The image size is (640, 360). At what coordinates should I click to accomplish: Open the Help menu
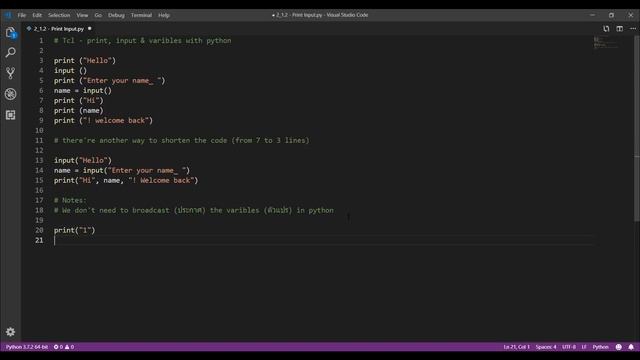pos(164,15)
